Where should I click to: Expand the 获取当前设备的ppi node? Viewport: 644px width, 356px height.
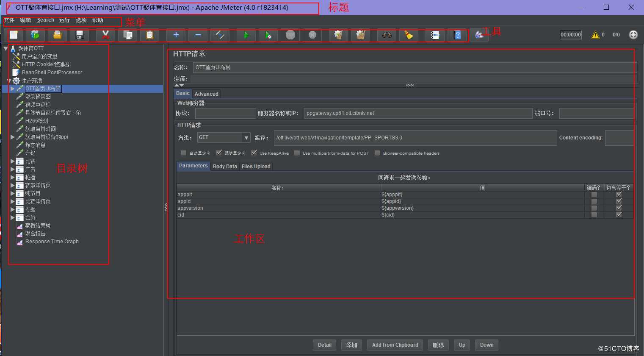click(13, 137)
